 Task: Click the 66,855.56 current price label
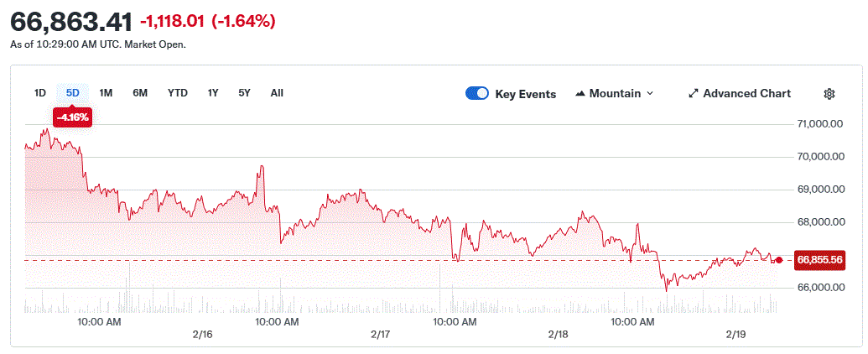(819, 260)
